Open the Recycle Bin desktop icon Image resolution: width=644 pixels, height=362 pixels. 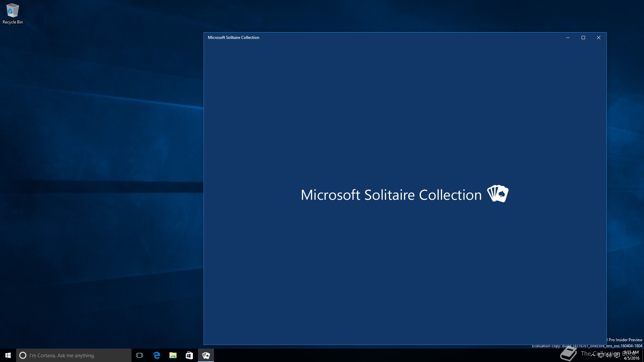point(13,14)
